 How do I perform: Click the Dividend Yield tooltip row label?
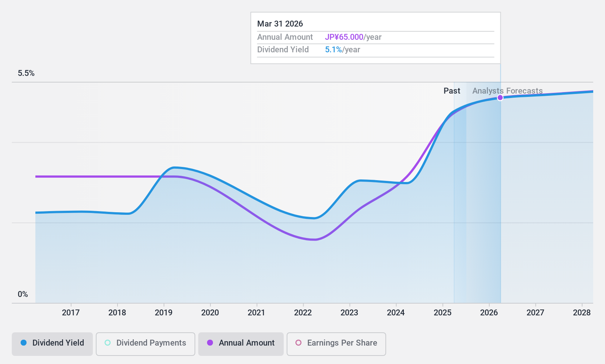click(283, 50)
